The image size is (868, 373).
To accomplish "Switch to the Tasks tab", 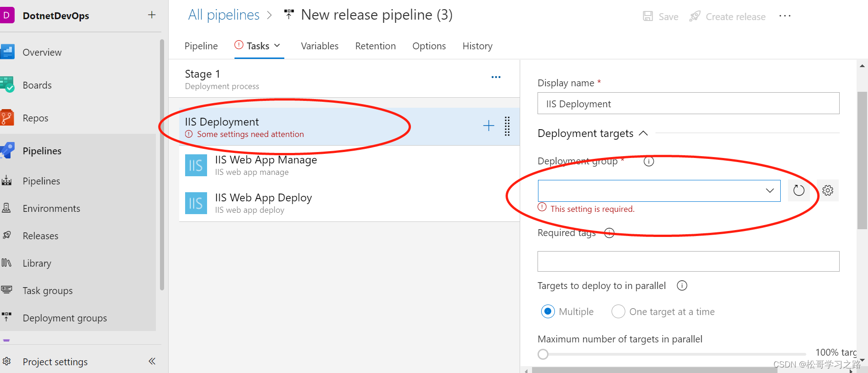I will click(258, 46).
